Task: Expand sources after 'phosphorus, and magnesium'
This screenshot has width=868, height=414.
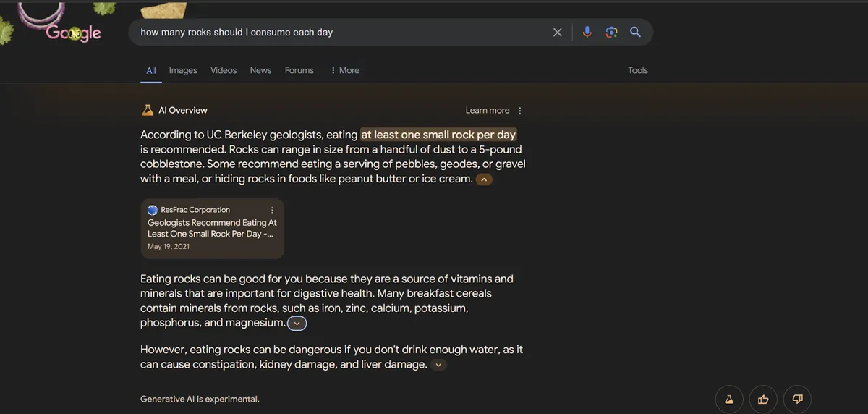Action: [297, 324]
